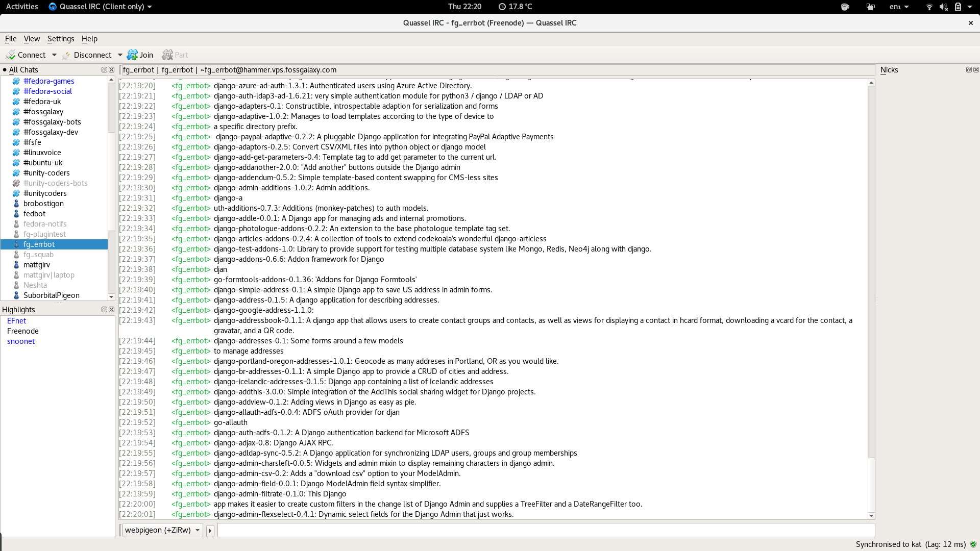Open the Quassel IRC application menu

coord(101,7)
